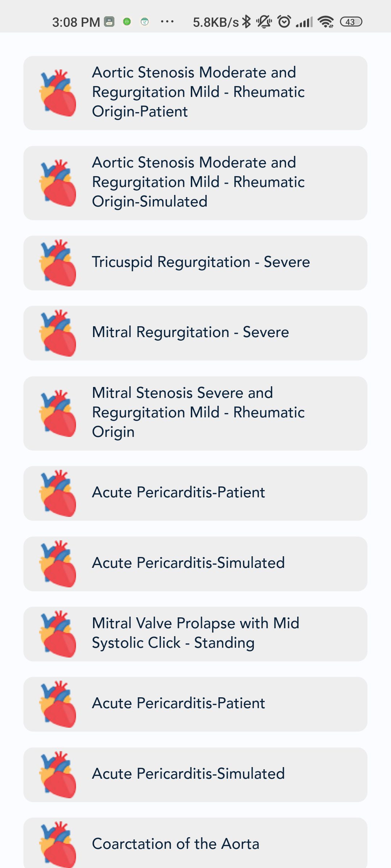This screenshot has height=868, width=391.
Task: Tap heart icon for Mitral Valve Prolapse
Action: (58, 634)
